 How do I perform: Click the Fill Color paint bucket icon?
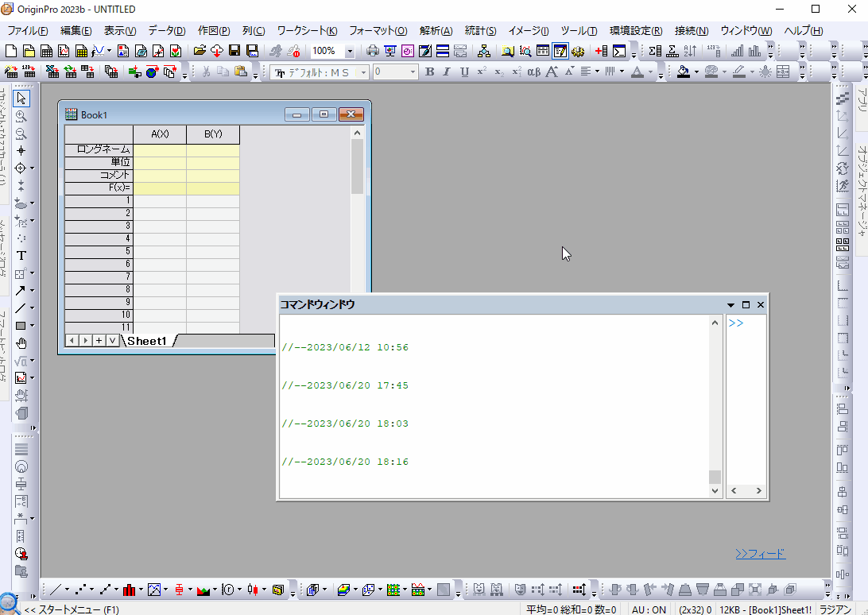pos(684,72)
